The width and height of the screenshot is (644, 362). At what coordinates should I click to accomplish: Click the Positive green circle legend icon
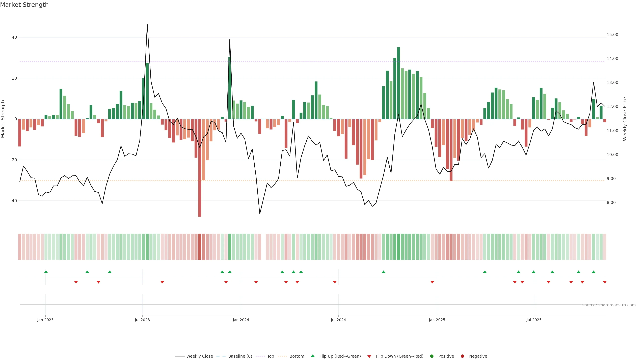click(432, 356)
